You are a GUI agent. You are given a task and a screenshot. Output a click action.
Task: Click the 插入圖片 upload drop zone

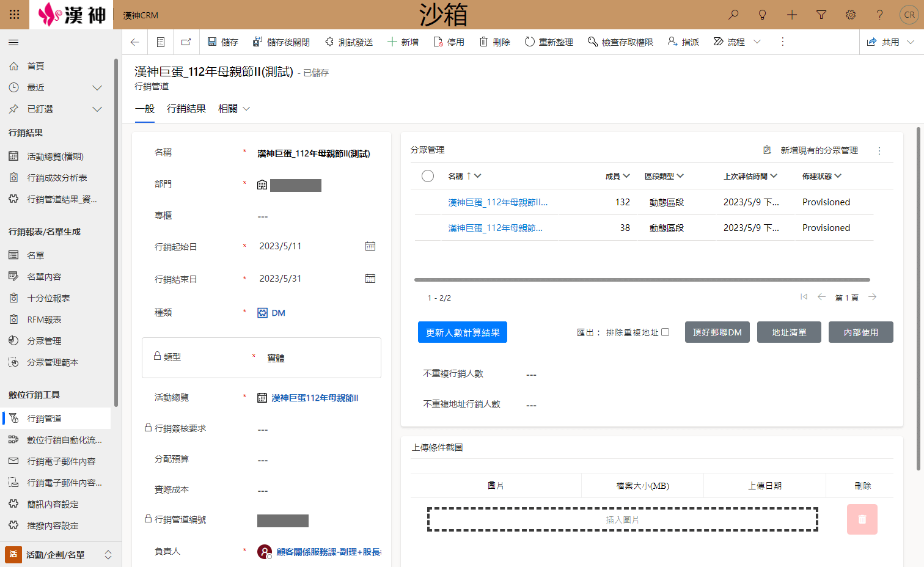(622, 519)
